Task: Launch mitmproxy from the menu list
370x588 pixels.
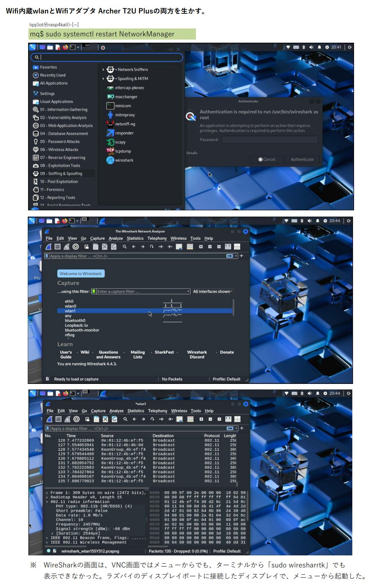Action: (x=121, y=115)
